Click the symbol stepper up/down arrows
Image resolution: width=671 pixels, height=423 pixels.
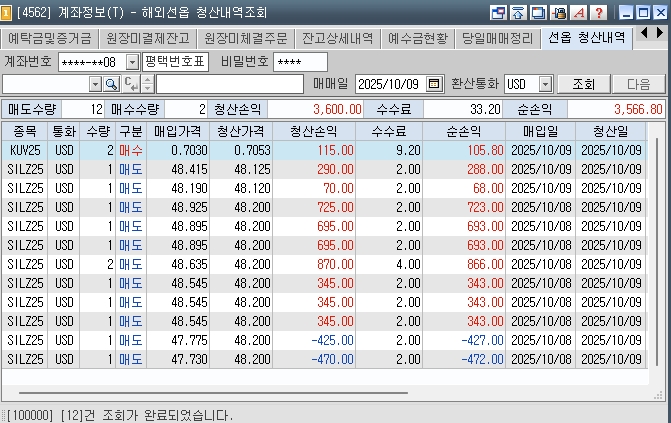pos(147,84)
